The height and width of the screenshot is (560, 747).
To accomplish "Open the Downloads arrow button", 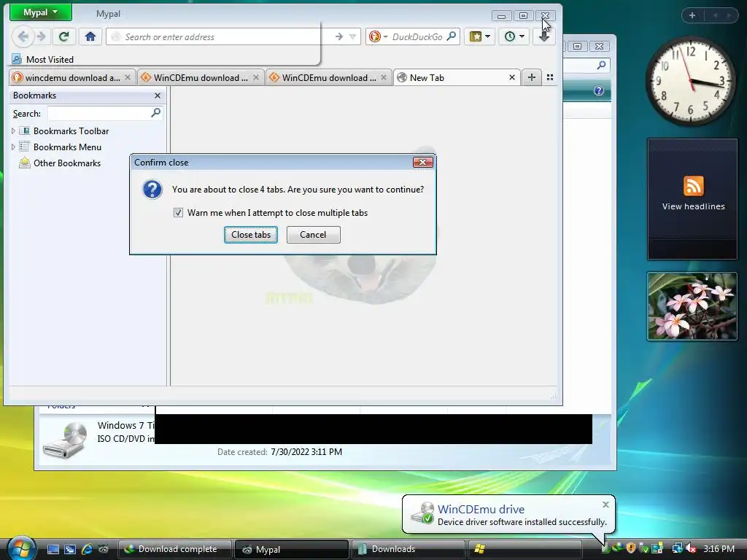I will click(543, 36).
